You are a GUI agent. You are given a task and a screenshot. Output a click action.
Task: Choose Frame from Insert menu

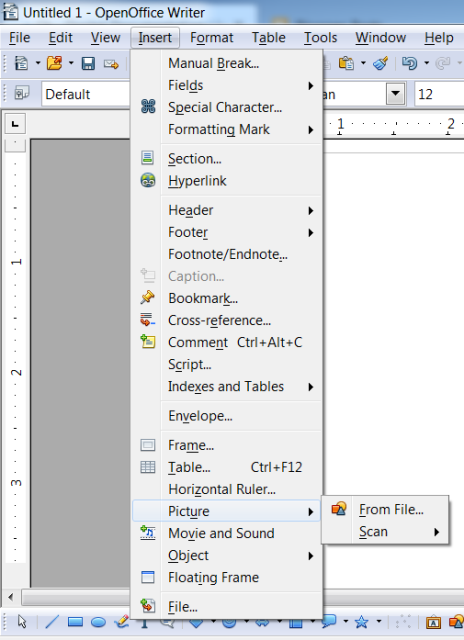tap(227, 445)
